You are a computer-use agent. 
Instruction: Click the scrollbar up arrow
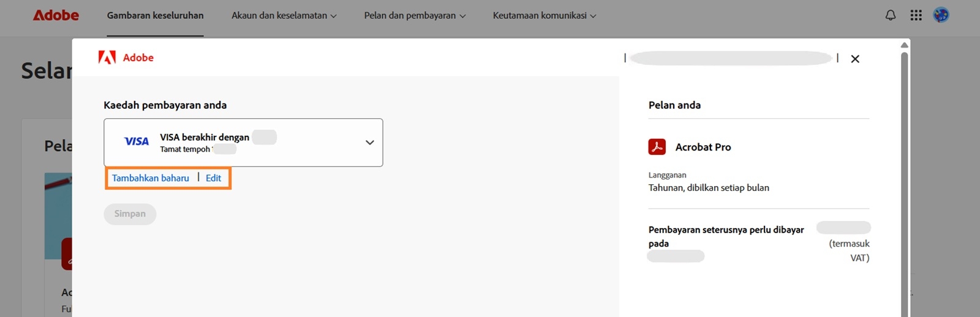point(904,45)
